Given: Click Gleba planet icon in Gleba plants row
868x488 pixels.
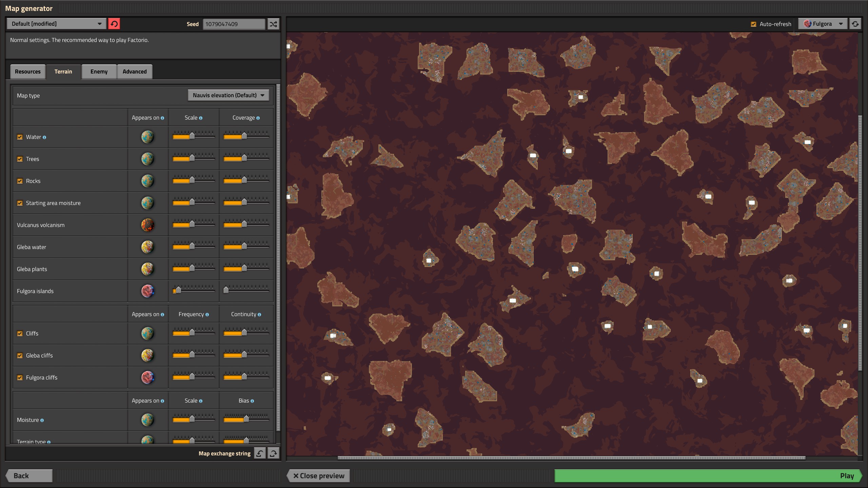Looking at the screenshot, I should (x=147, y=269).
